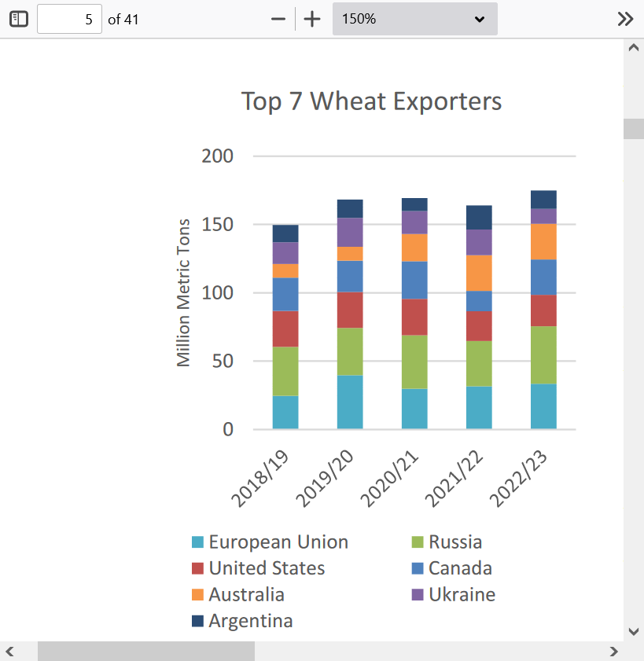Click the page number input field
Image resolution: width=644 pixels, height=661 pixels.
click(69, 19)
